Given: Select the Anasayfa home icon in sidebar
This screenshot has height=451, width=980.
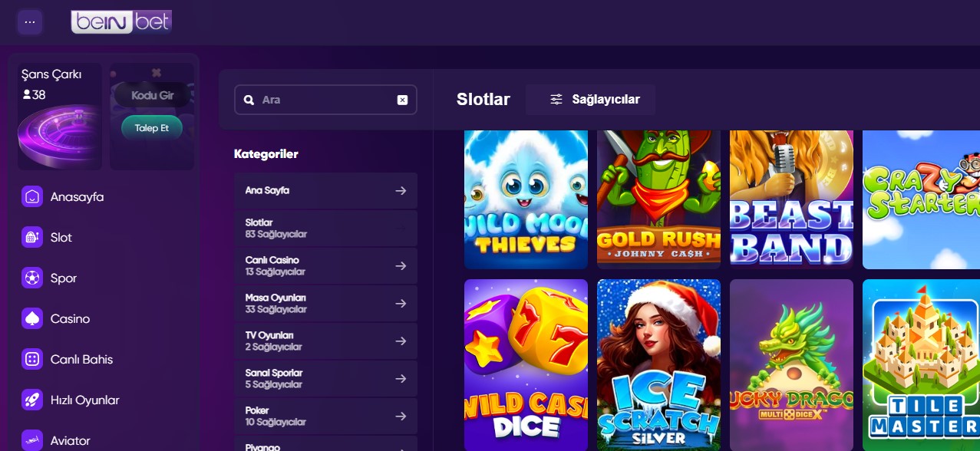Looking at the screenshot, I should 31,196.
